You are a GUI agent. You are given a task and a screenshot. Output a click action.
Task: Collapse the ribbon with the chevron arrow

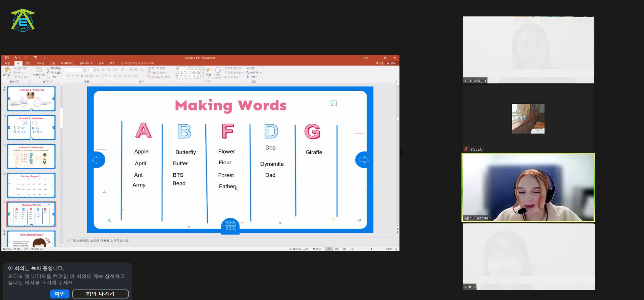coord(396,82)
